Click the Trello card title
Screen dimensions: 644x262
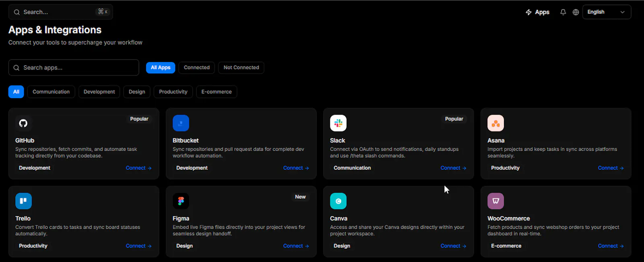pos(23,219)
